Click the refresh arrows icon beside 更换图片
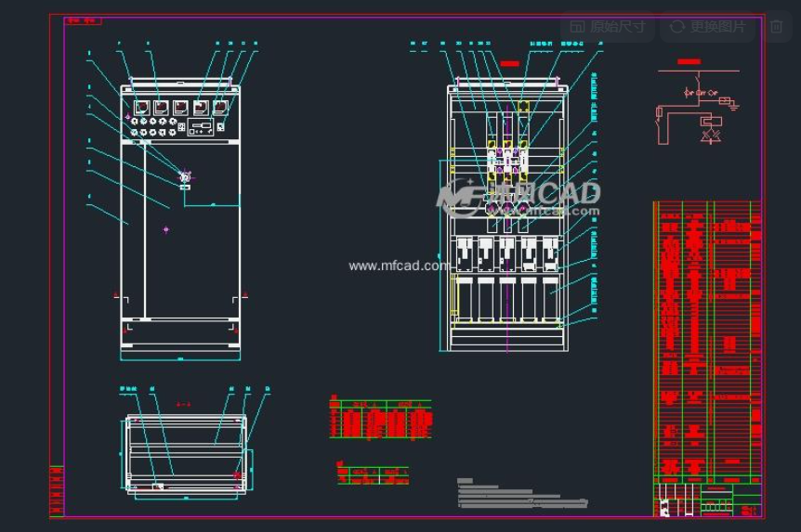 677,27
